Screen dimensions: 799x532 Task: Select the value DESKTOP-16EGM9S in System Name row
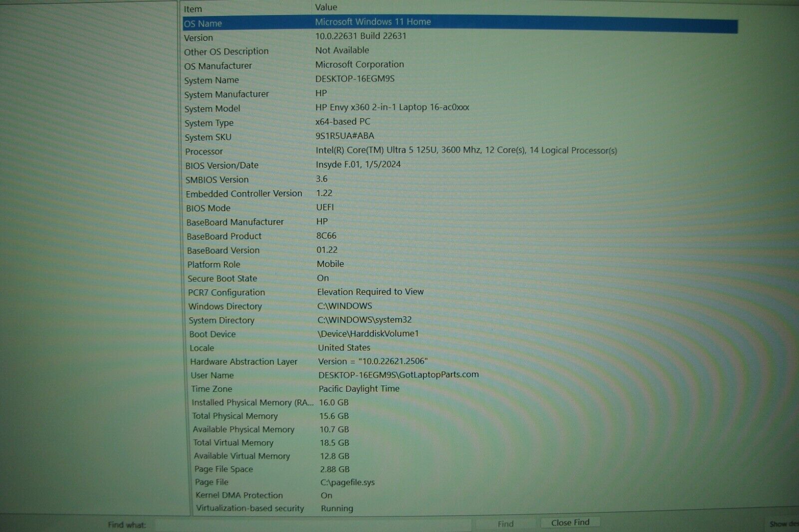tap(355, 79)
